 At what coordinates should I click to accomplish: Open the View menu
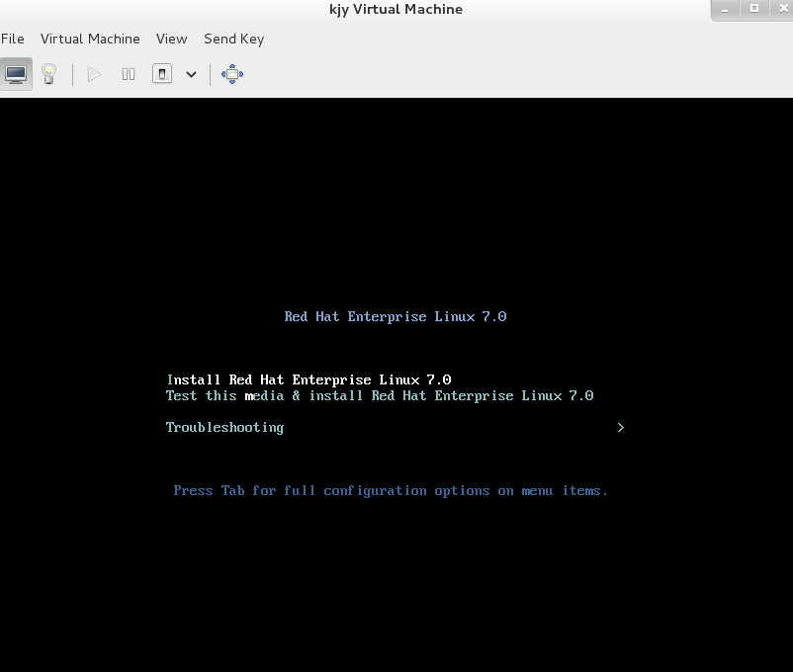(171, 39)
